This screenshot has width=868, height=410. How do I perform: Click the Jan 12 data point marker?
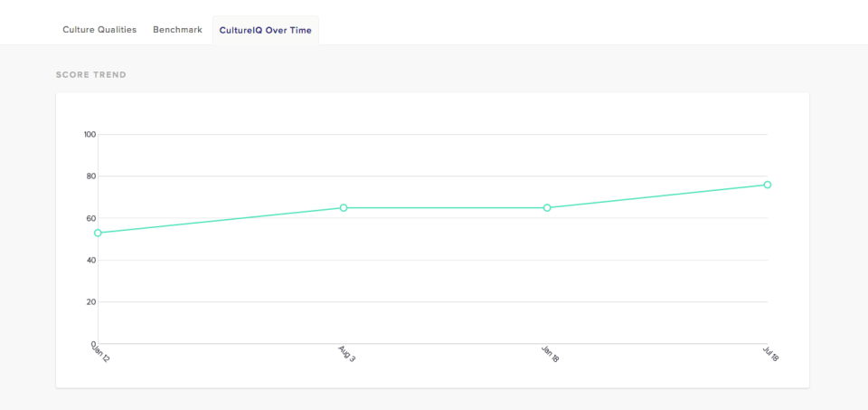pos(98,233)
